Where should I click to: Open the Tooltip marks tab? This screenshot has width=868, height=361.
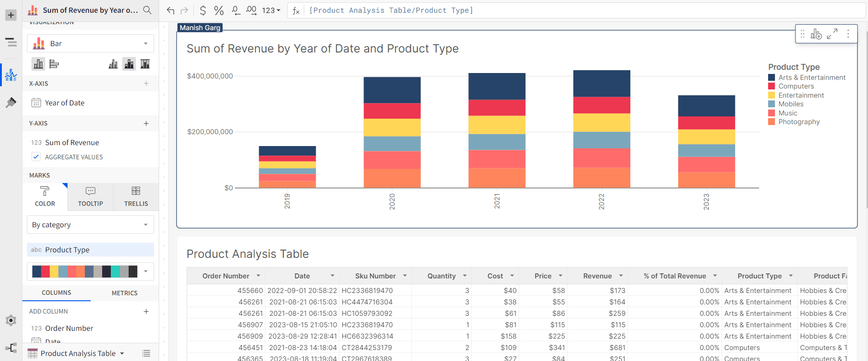click(90, 197)
